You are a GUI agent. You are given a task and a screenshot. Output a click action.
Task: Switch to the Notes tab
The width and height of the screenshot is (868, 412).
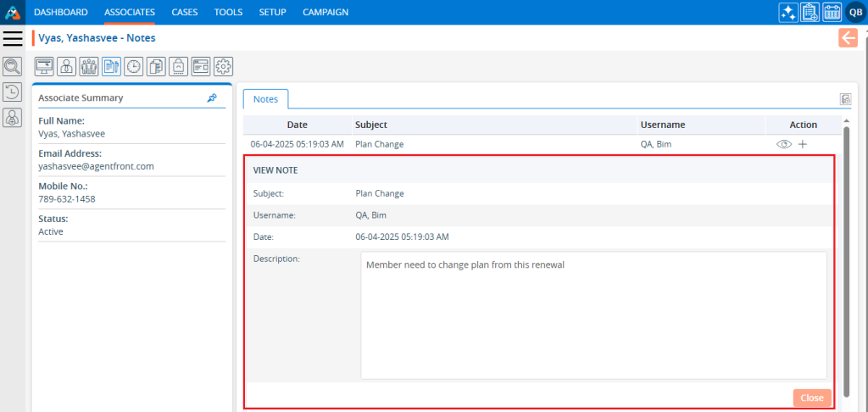point(265,99)
